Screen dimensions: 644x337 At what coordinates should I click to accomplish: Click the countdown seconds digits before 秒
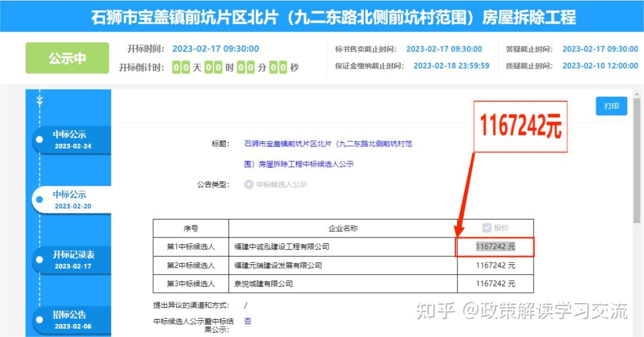click(x=278, y=67)
